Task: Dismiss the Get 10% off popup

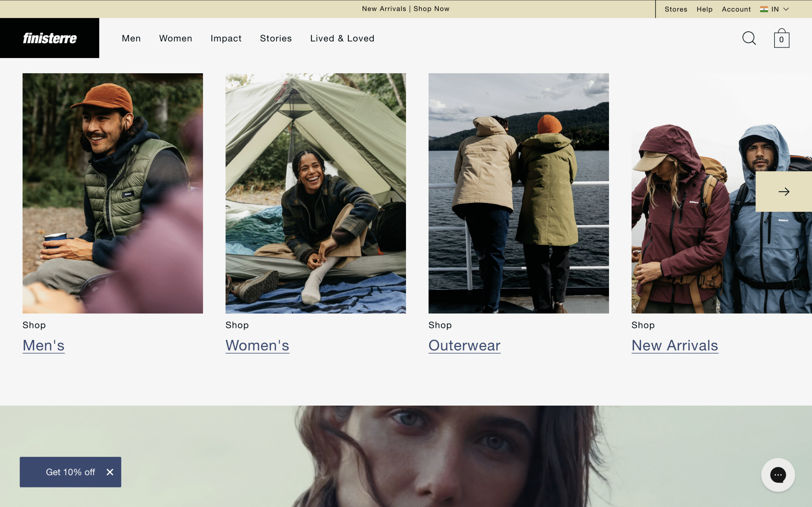Action: tap(110, 472)
